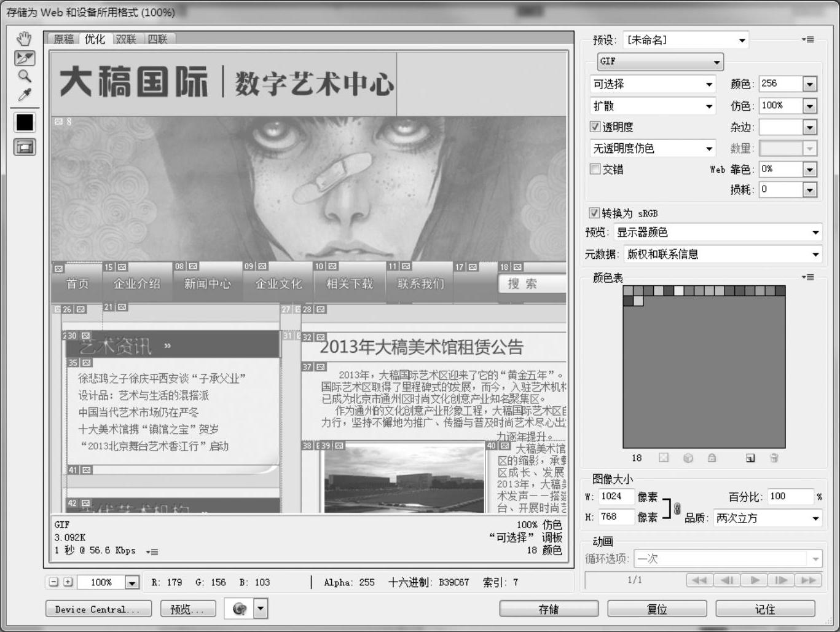Click the banner image slice 8
840x632 pixels.
point(308,189)
